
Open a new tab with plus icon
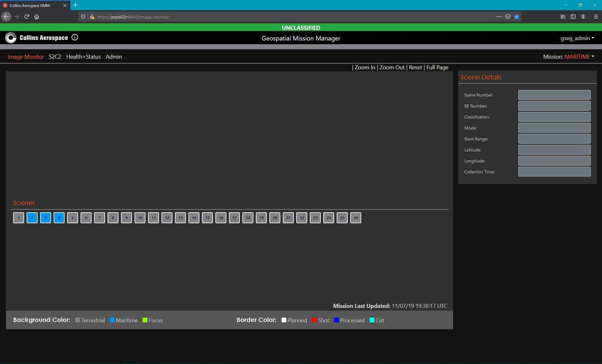76,5
